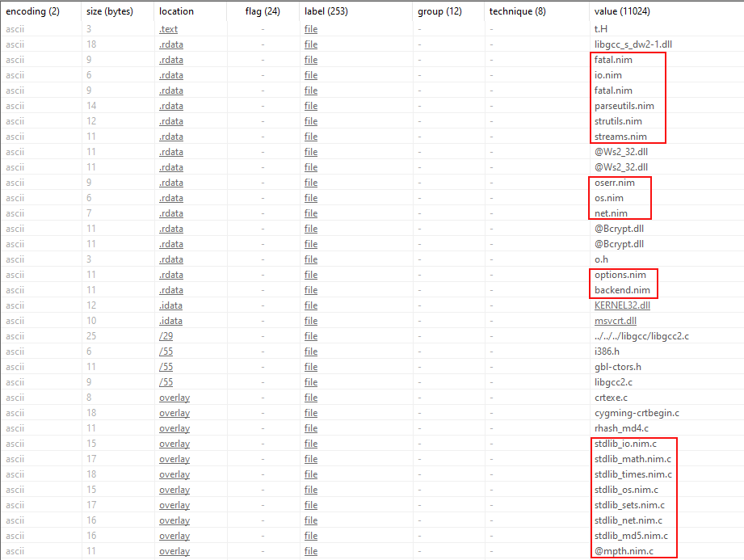Click the group (12) column header
The height and width of the screenshot is (560, 744).
click(439, 11)
